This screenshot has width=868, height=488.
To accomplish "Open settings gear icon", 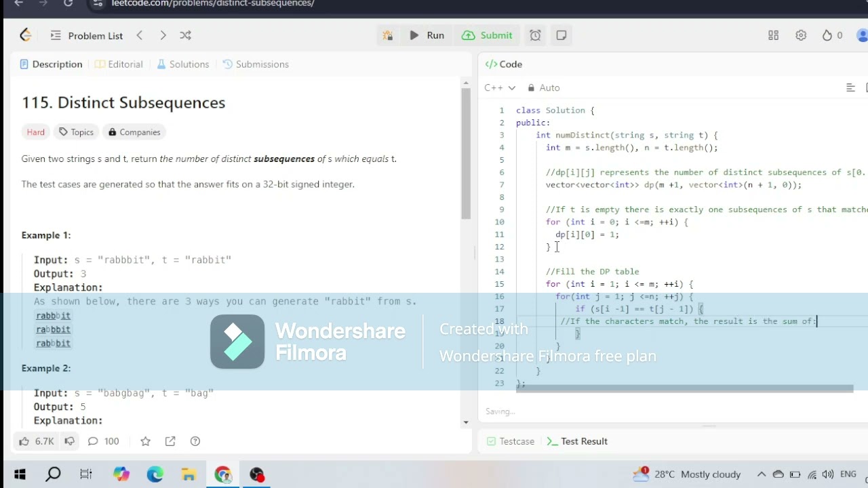I will pos(801,35).
